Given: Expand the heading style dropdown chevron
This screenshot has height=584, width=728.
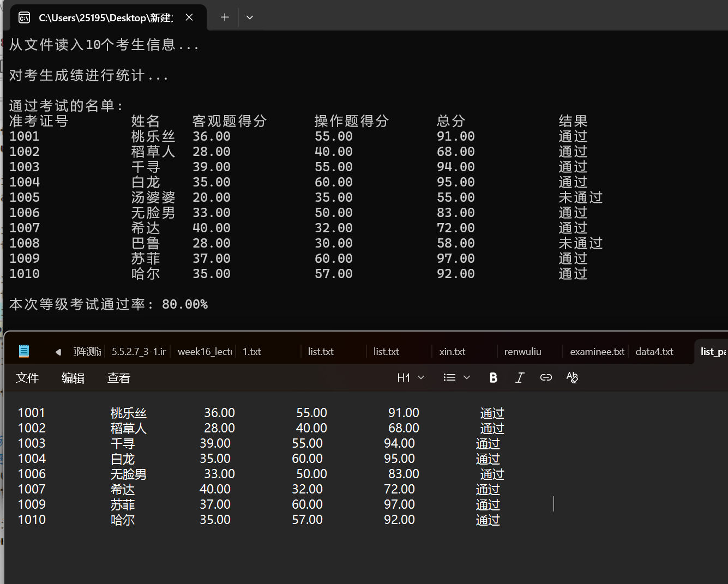Looking at the screenshot, I should (421, 377).
